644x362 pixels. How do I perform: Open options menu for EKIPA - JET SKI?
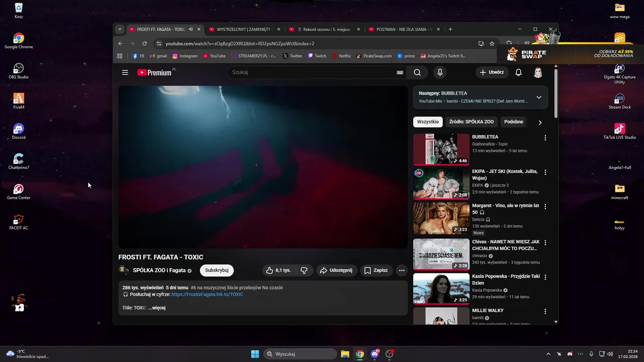click(545, 172)
